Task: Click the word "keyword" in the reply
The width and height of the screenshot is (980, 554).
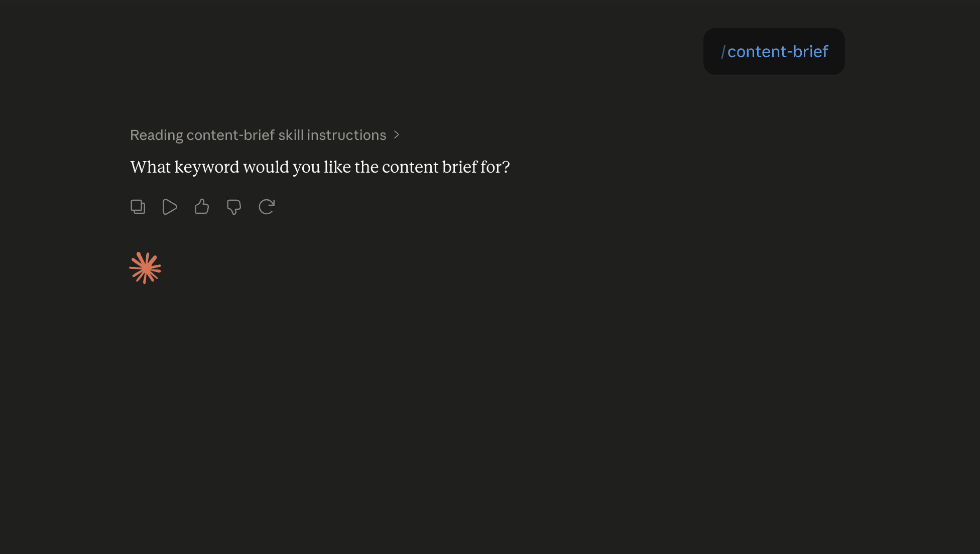Action: click(207, 167)
